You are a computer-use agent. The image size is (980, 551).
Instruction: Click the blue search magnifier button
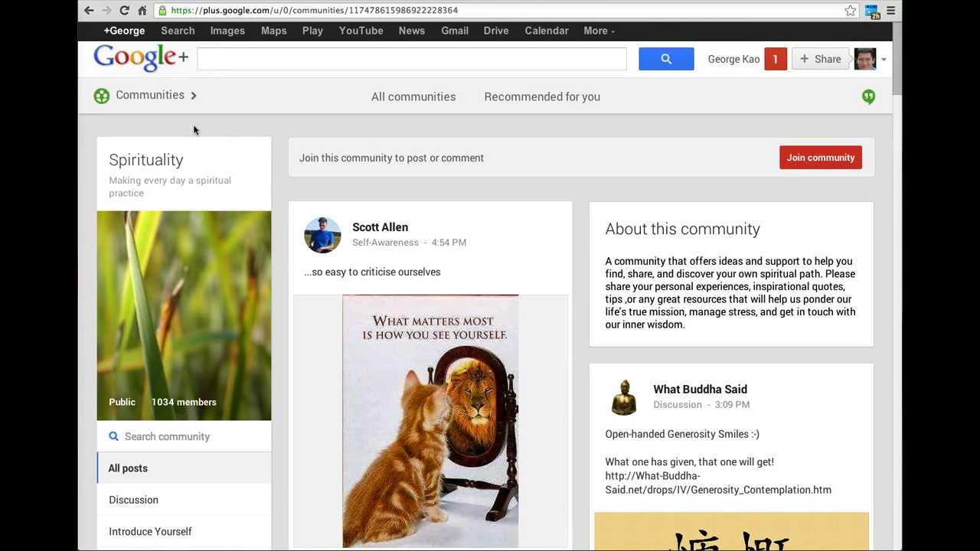click(x=666, y=59)
